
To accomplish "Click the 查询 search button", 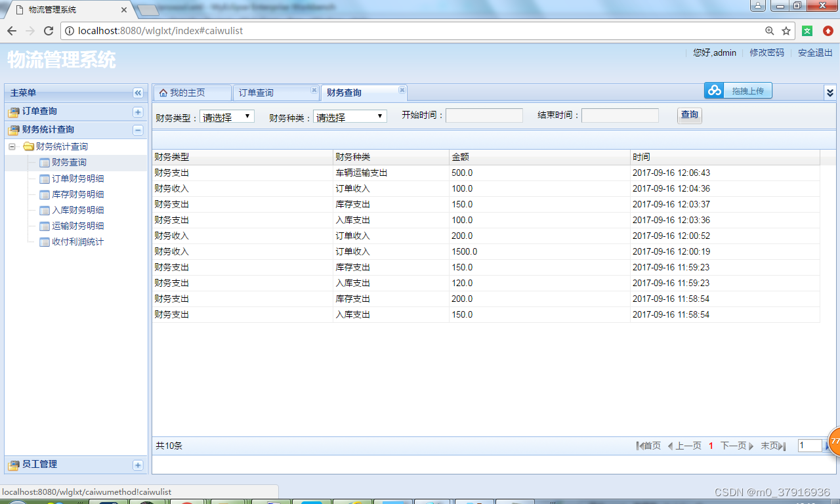I will coord(690,115).
